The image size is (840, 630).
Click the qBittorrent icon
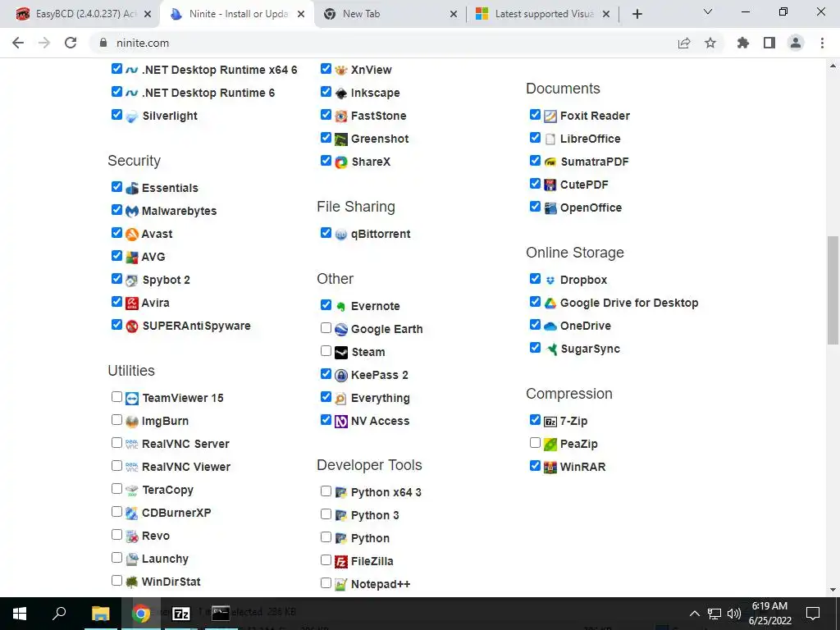tap(340, 235)
